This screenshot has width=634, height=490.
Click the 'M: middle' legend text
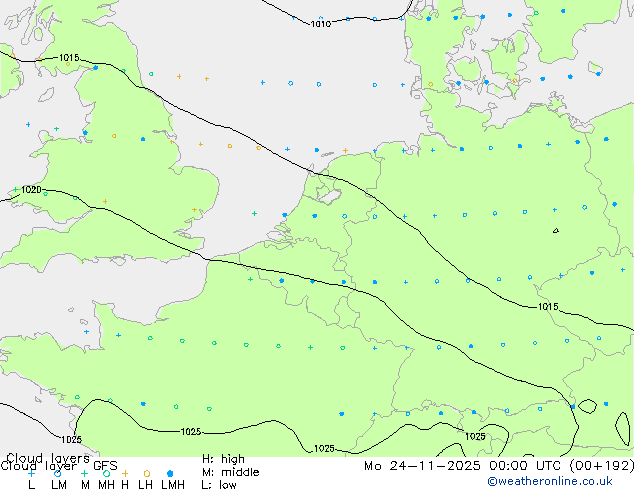[230, 472]
